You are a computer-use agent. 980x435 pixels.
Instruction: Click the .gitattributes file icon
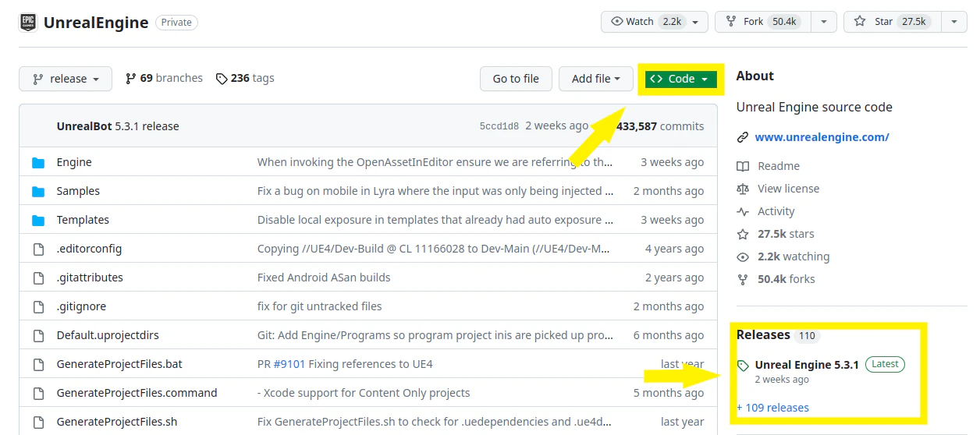pyautogui.click(x=38, y=278)
